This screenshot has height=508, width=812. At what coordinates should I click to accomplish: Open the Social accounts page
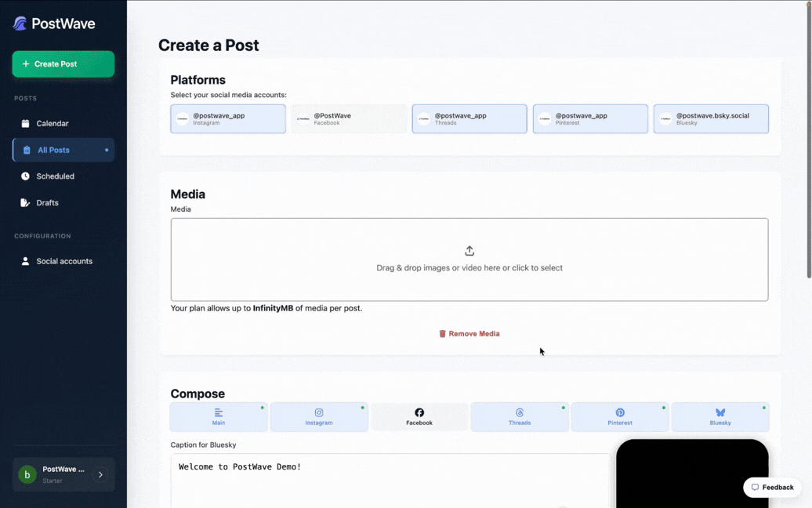(x=63, y=261)
